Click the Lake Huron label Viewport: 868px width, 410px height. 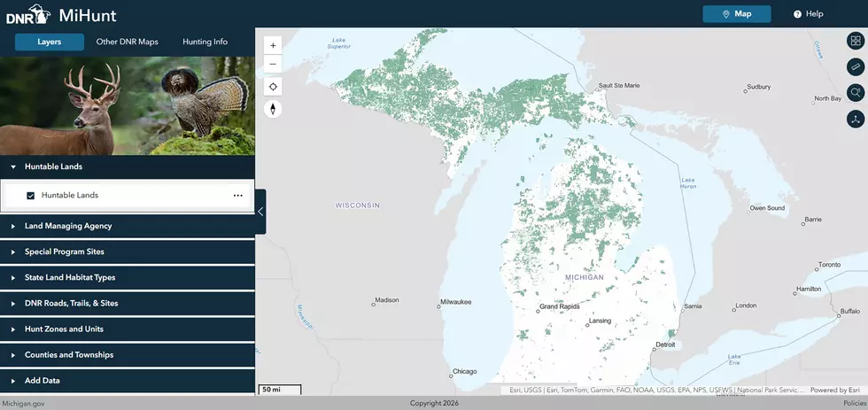(688, 183)
